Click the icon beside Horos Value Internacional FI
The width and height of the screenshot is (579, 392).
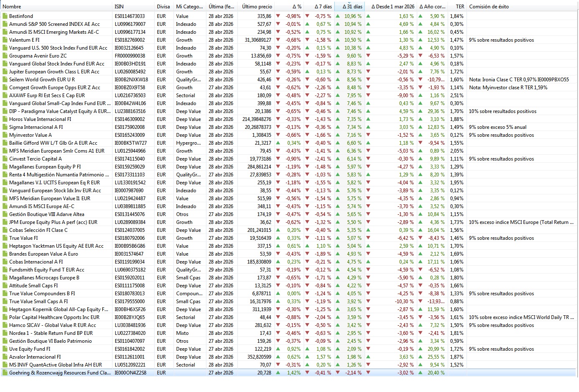click(x=5, y=119)
